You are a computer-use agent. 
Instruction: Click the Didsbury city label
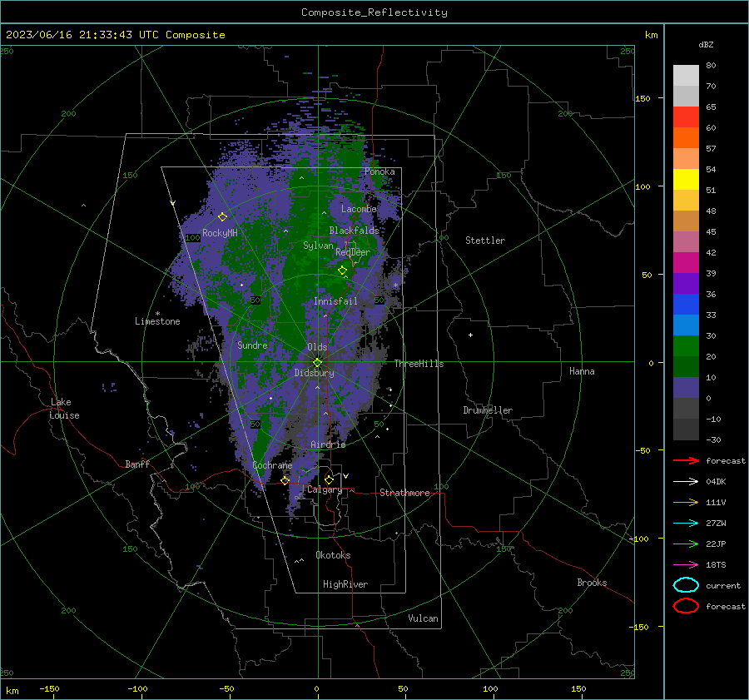[x=314, y=373]
